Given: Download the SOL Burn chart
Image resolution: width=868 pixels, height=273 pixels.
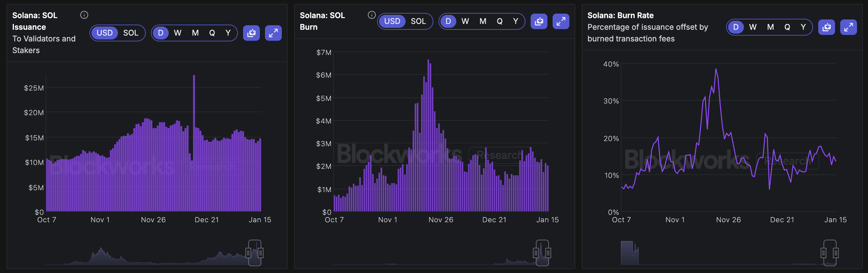Looking at the screenshot, I should tap(539, 21).
